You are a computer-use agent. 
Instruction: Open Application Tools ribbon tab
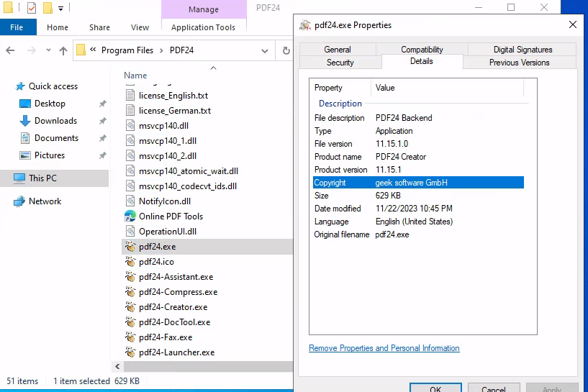point(203,27)
